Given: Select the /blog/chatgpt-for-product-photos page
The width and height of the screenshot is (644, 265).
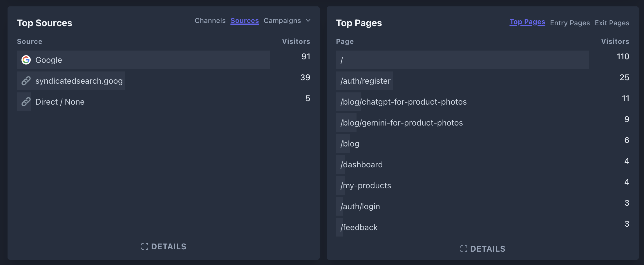Looking at the screenshot, I should pyautogui.click(x=404, y=102).
